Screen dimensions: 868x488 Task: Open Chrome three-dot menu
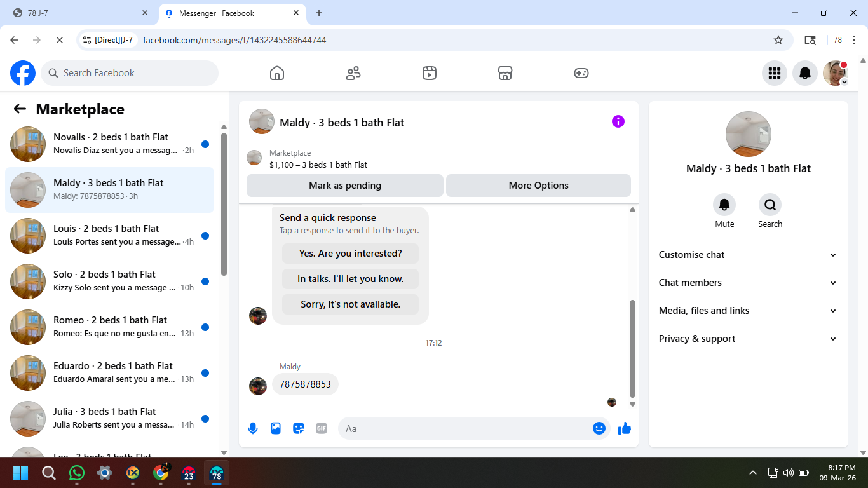tap(855, 40)
